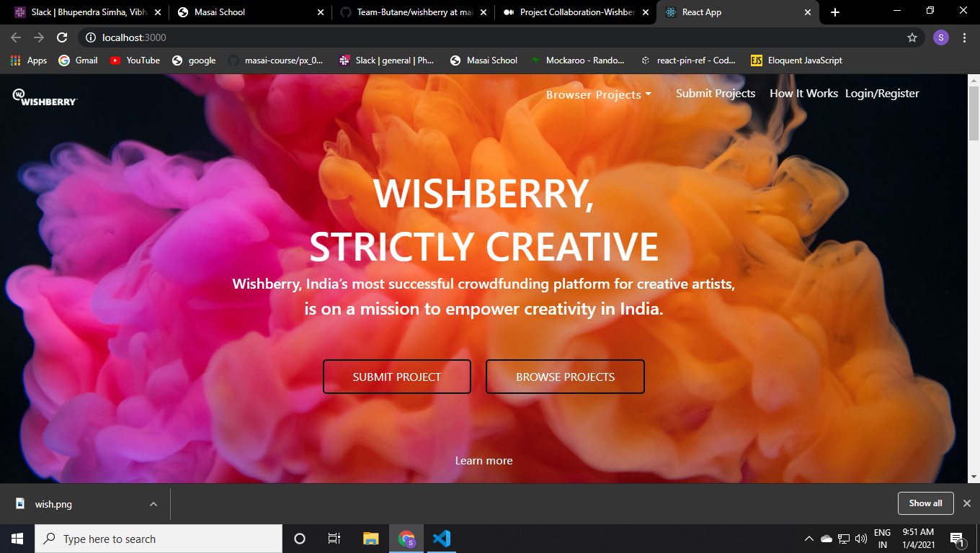
Task: Show hidden system tray icons
Action: [809, 539]
